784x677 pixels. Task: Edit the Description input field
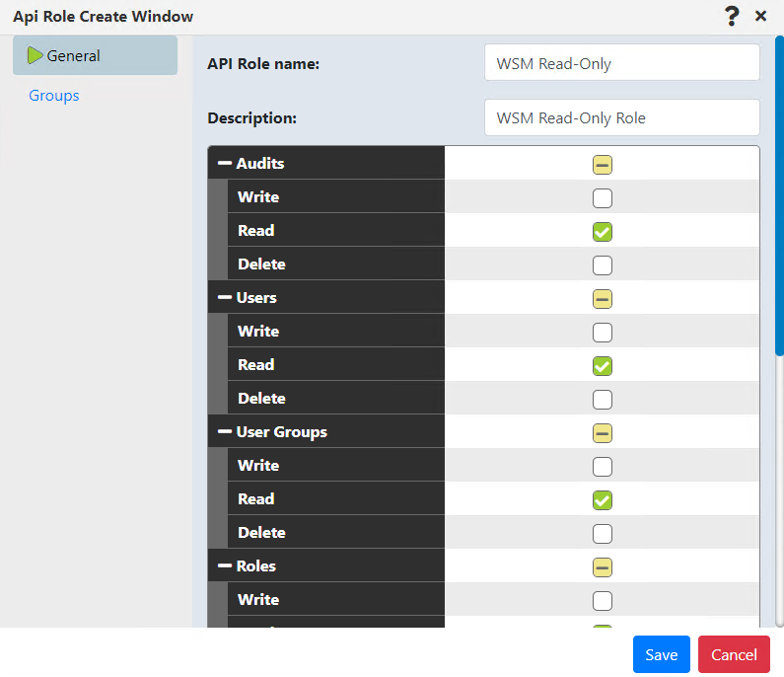click(x=621, y=117)
